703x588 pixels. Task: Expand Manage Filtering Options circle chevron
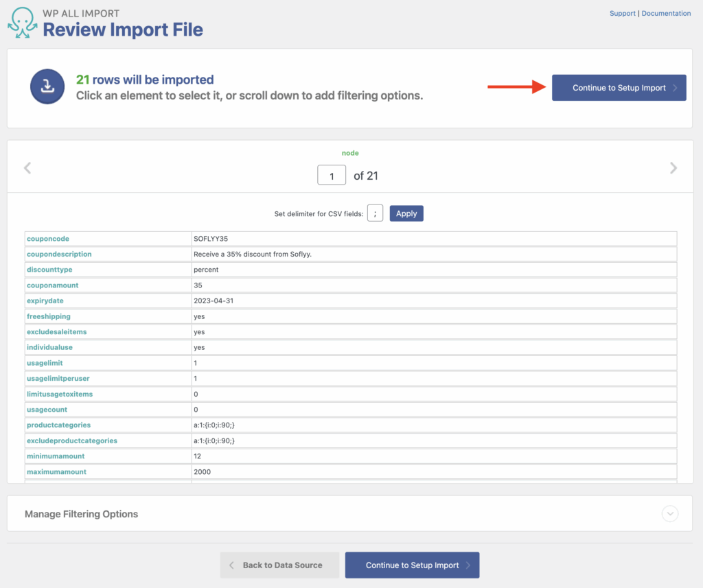pyautogui.click(x=670, y=514)
